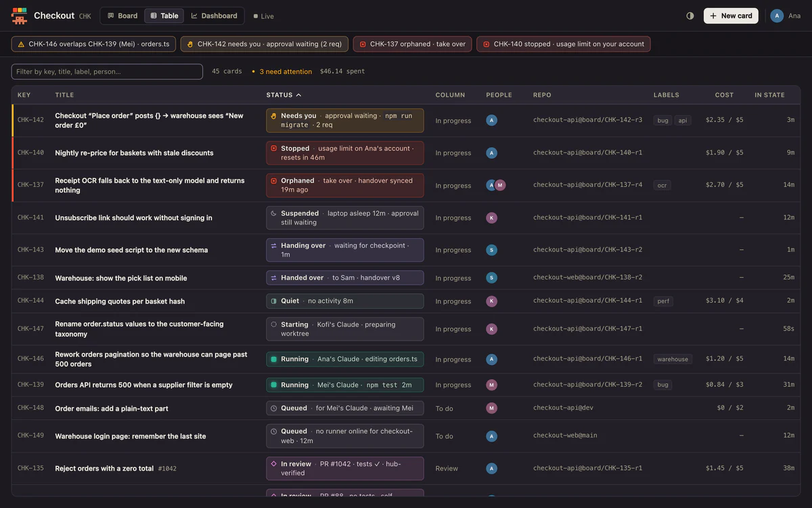Click the moon Suspended icon for CHK-141
812x508 pixels.
tap(274, 213)
